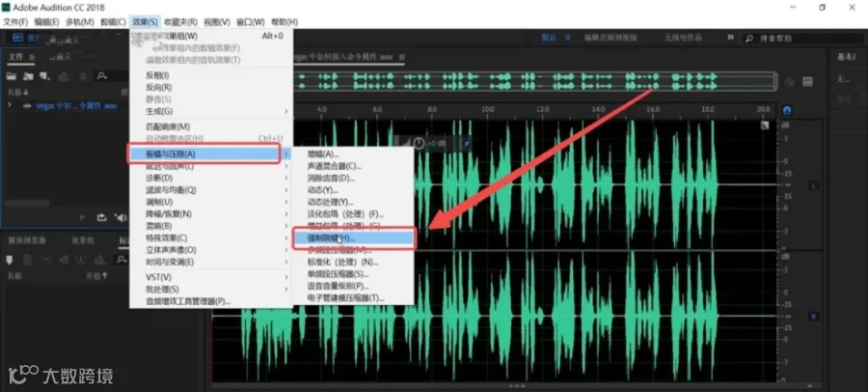Screen dimensions: 868x392
Task: Choose 声道混合器(C)... from the submenu
Action: click(x=353, y=166)
